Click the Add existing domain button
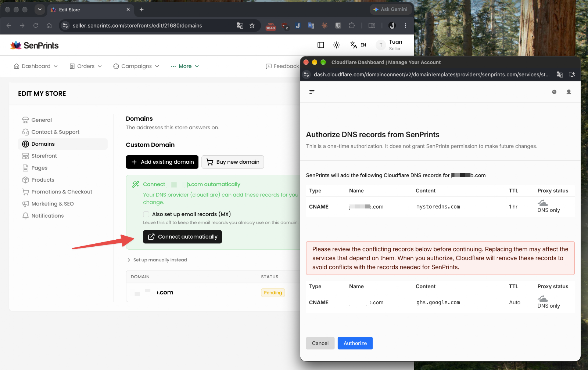Screen dimensions: 588x370 click(x=162, y=162)
